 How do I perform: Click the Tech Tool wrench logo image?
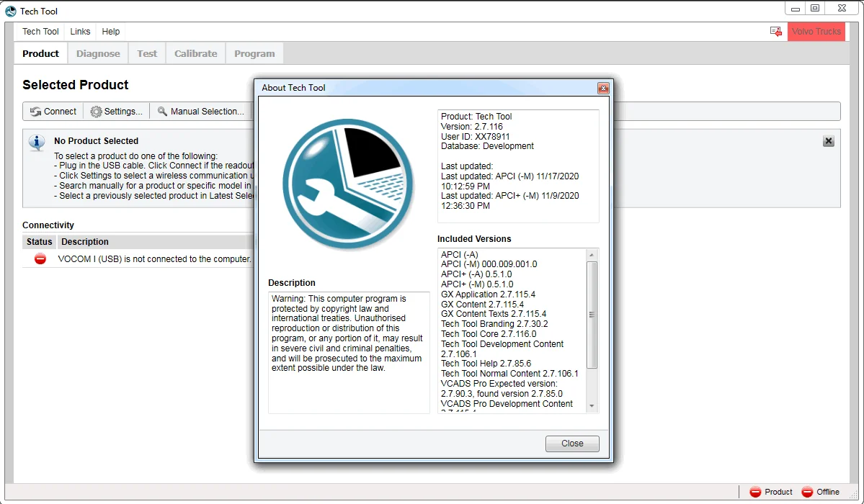point(348,184)
